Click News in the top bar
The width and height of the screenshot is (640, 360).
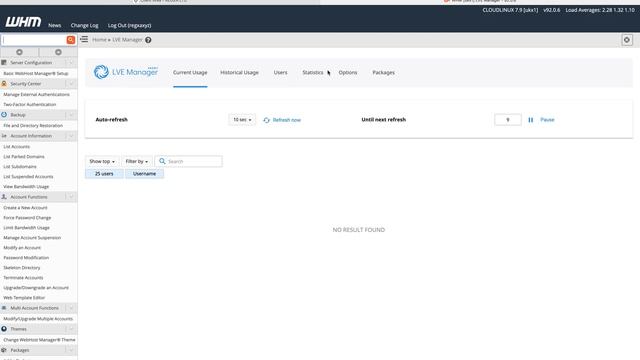(55, 25)
